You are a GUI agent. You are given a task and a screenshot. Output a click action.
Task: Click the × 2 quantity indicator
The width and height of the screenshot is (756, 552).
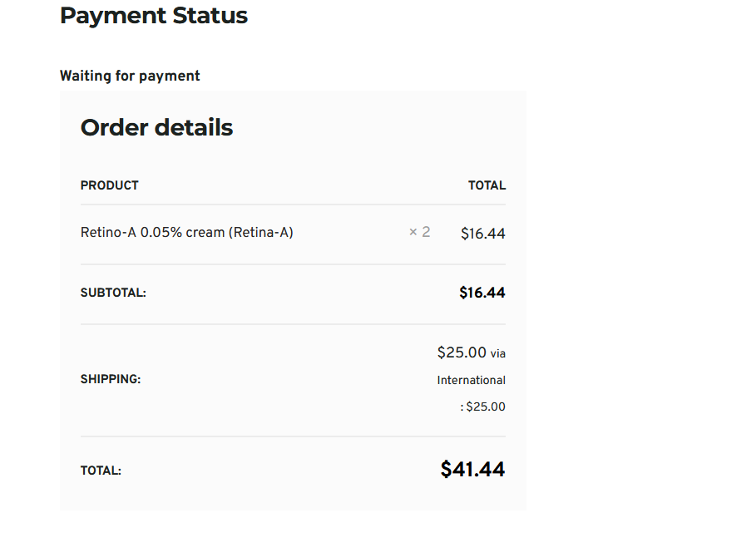[x=419, y=233]
